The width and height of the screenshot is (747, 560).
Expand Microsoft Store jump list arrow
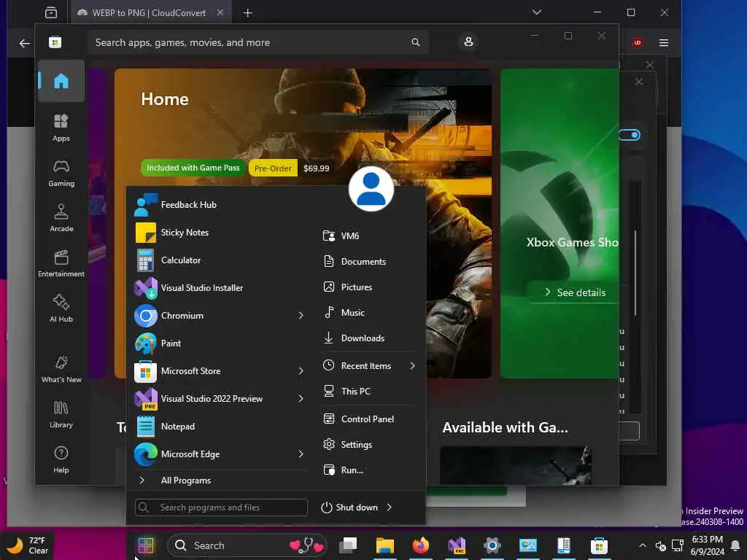301,371
